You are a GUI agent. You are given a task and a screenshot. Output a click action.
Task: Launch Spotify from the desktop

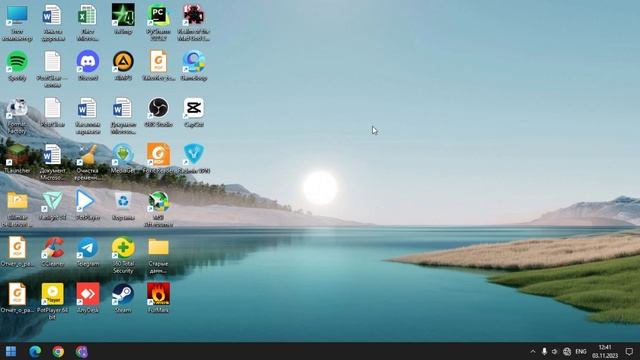pyautogui.click(x=17, y=66)
